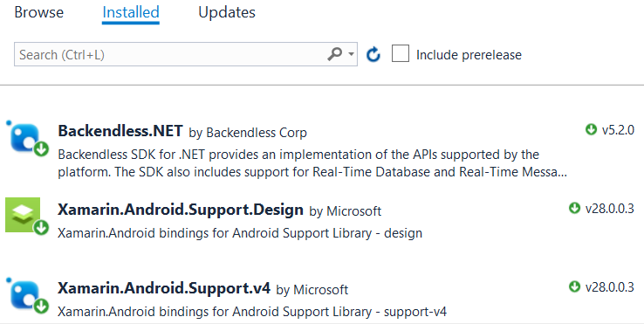The height and width of the screenshot is (324, 644).
Task: Enable the Include prerelease checkbox
Action: pyautogui.click(x=401, y=54)
